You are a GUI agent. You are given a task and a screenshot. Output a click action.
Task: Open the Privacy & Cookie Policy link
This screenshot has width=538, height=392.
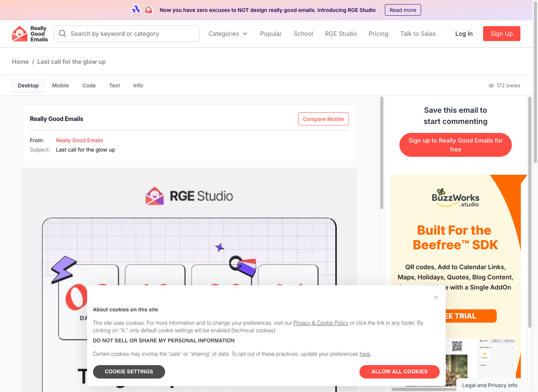[321, 323]
